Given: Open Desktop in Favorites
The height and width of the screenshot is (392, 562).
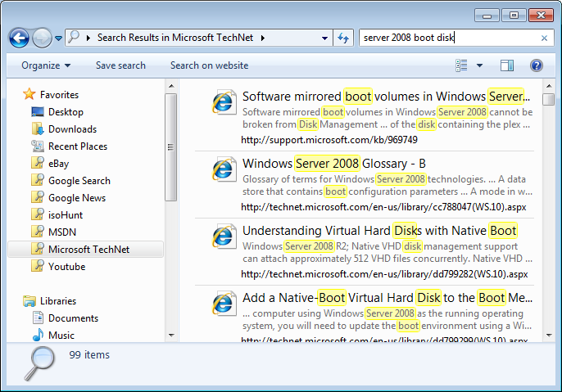Looking at the screenshot, I should click(66, 112).
